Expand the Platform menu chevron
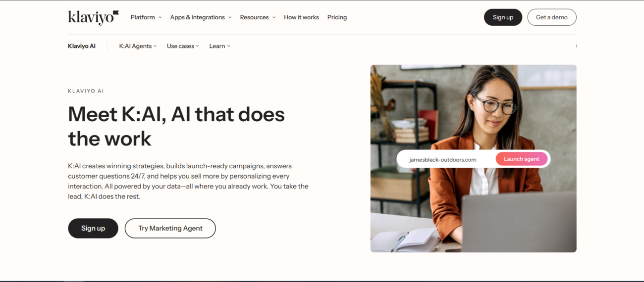Viewport: 644px width, 282px height. pos(160,17)
